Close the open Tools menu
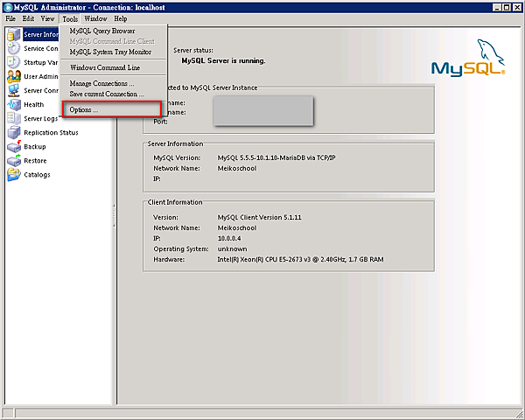525x420 pixels. tap(70, 19)
